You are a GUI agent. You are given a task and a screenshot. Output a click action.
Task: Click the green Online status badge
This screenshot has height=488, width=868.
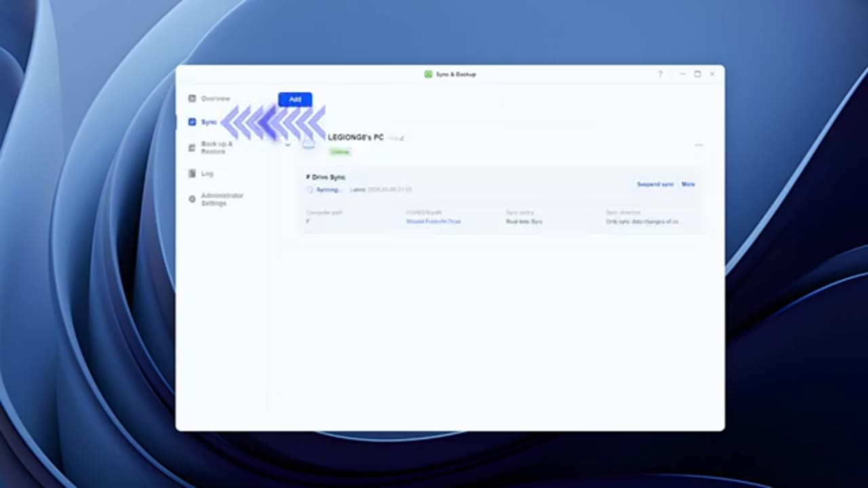point(340,152)
